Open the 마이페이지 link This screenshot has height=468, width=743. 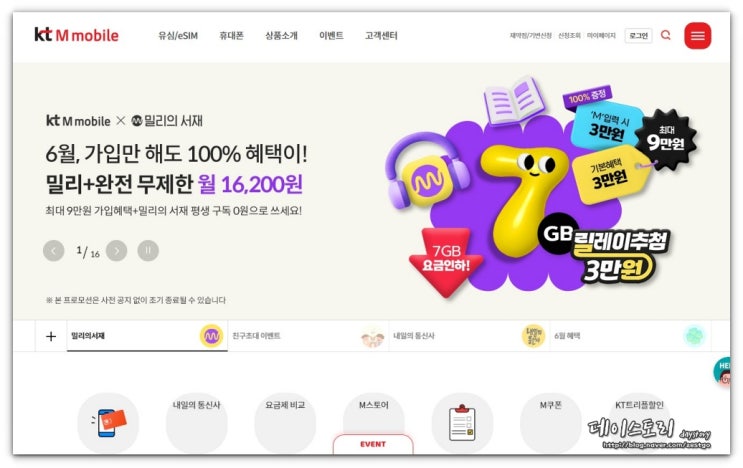pyautogui.click(x=601, y=36)
